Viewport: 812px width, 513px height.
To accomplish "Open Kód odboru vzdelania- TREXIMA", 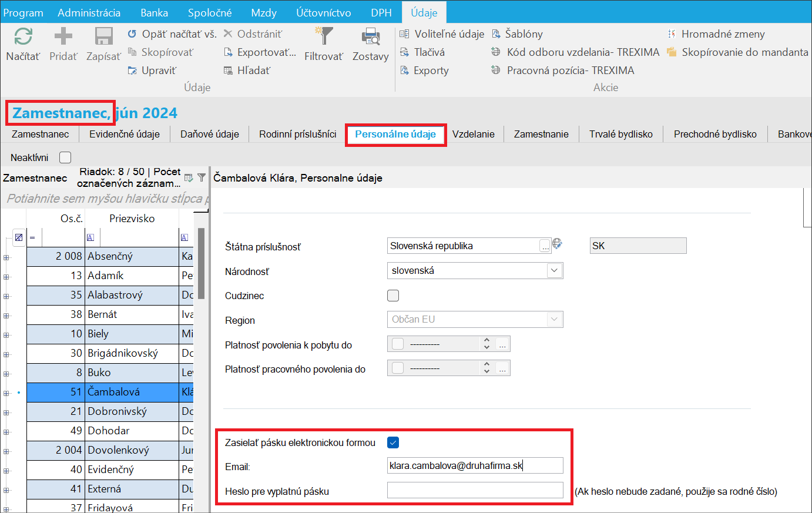I will click(575, 52).
